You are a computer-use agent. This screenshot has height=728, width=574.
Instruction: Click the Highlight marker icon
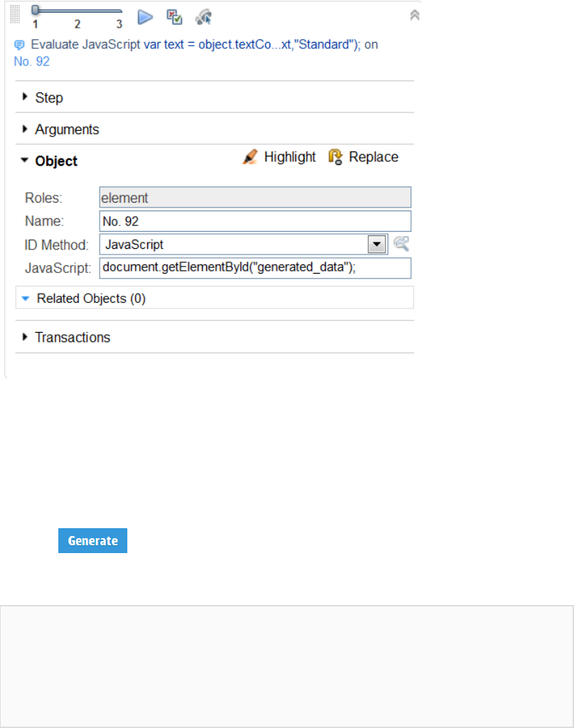click(250, 157)
